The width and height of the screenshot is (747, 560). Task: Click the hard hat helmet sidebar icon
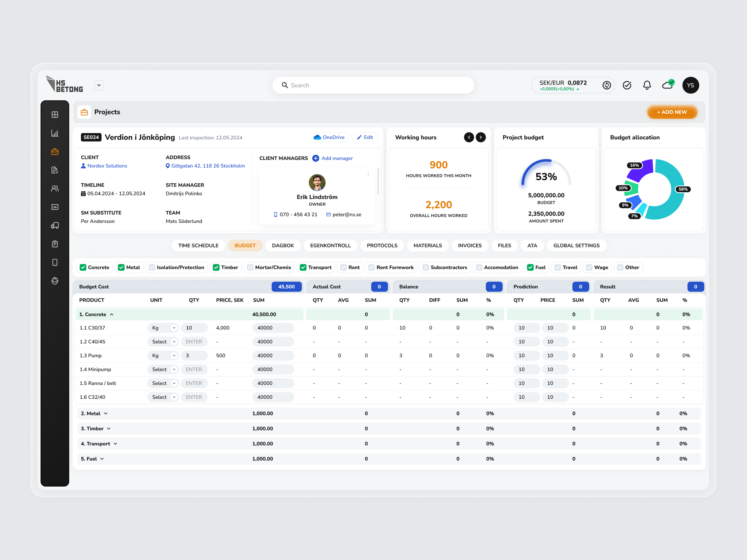55,281
